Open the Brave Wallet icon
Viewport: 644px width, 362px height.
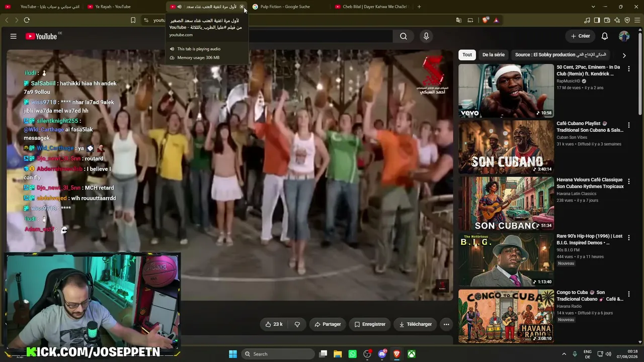pos(607,20)
